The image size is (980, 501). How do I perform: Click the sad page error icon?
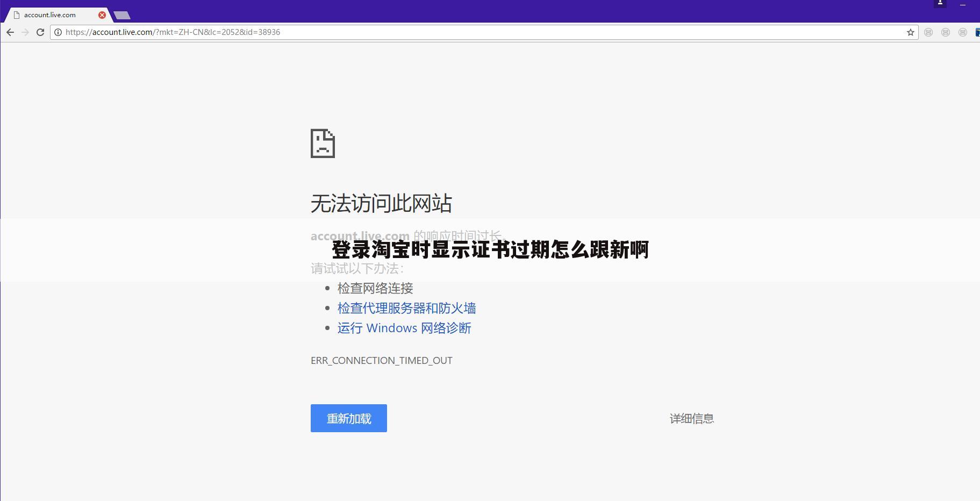pyautogui.click(x=323, y=144)
